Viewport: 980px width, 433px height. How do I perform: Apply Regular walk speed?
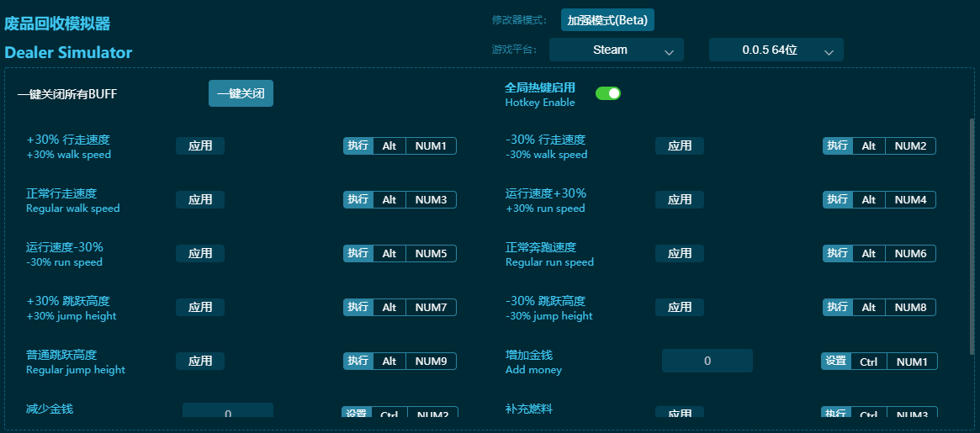tap(200, 200)
